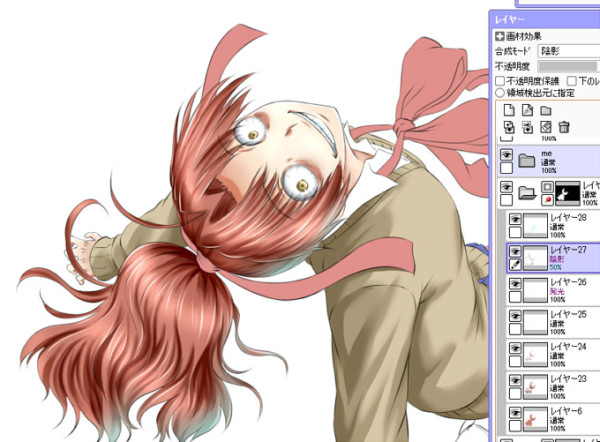Hide レイヤー25 with its eye icon
Screen dimensions: 600x442
click(x=515, y=316)
